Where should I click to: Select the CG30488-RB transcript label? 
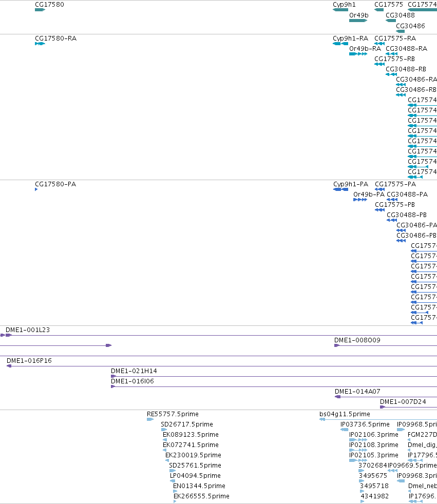point(406,69)
